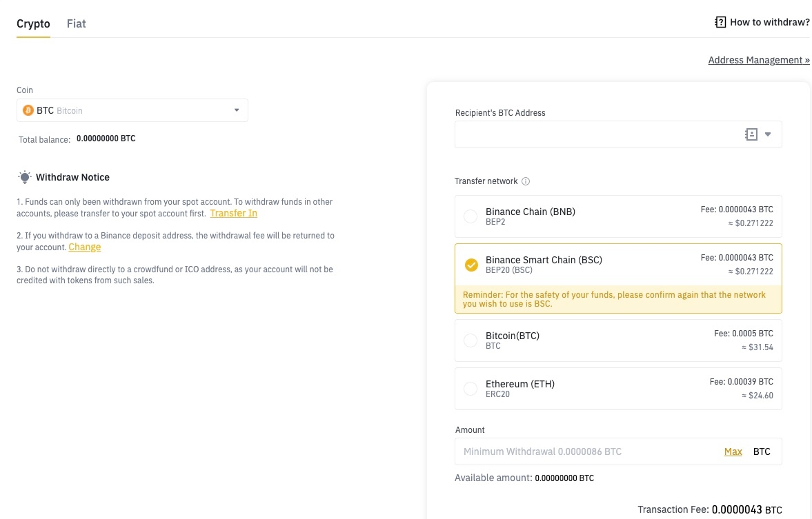This screenshot has width=812, height=519.
Task: Switch to the Fiat tab
Action: point(76,23)
